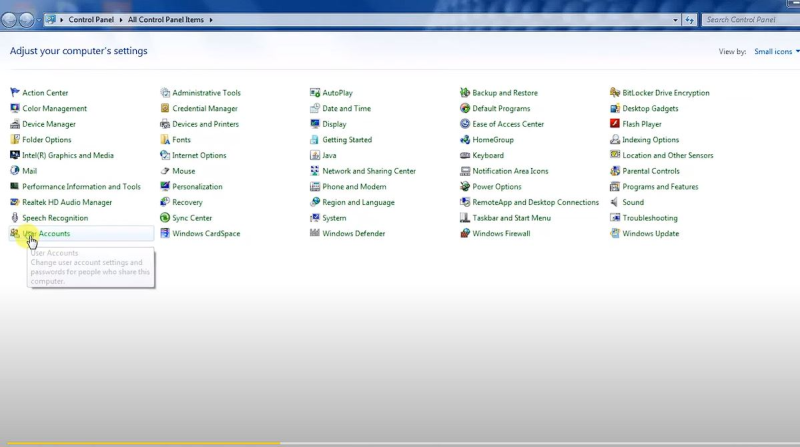Click the Flash Player icon

[x=615, y=123]
